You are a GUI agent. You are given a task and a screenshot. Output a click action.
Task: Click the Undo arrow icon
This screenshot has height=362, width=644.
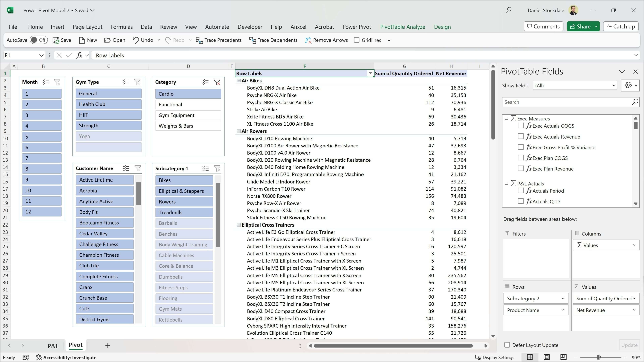point(136,40)
